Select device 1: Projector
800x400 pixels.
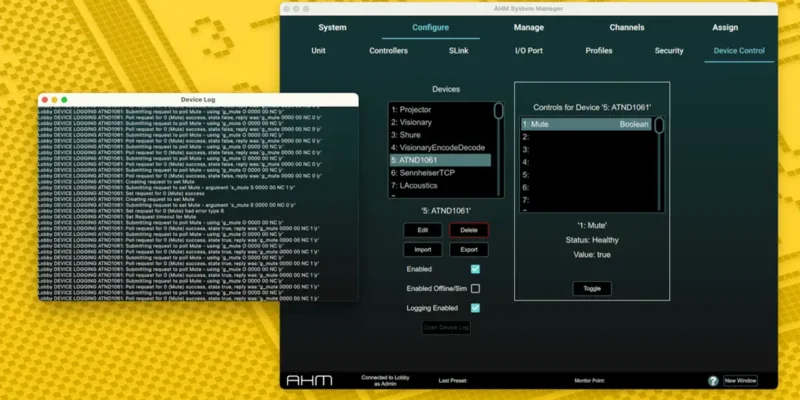click(440, 110)
